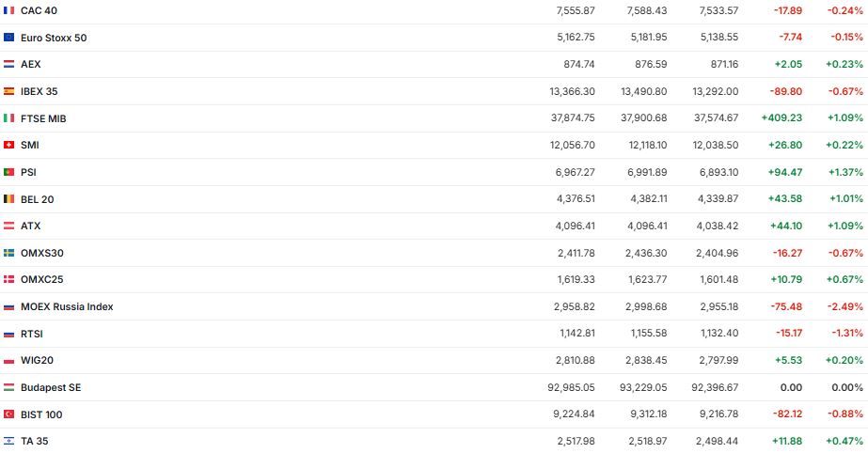Screen dimensions: 868x453
Task: Click the Portugal flag beside PSI
Action: click(x=8, y=172)
